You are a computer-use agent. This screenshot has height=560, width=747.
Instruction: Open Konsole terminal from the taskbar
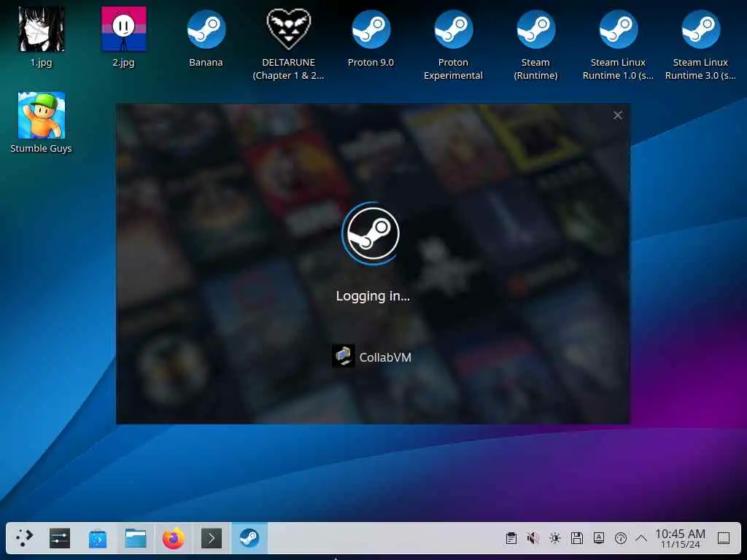[x=212, y=538]
